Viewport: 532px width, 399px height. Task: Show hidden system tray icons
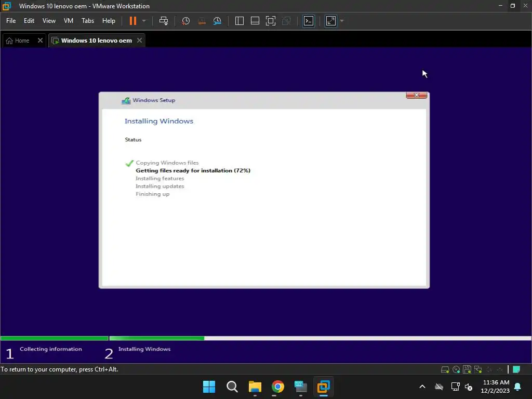[422, 387]
